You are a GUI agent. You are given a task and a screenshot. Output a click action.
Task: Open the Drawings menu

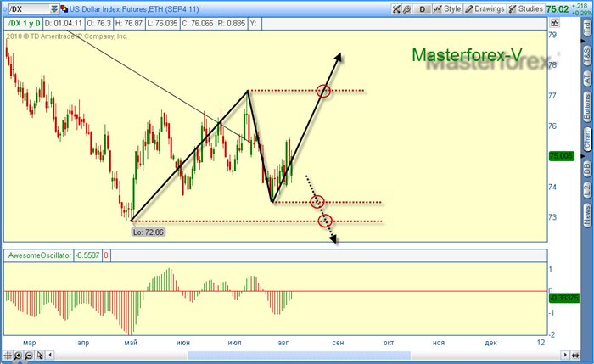click(485, 9)
